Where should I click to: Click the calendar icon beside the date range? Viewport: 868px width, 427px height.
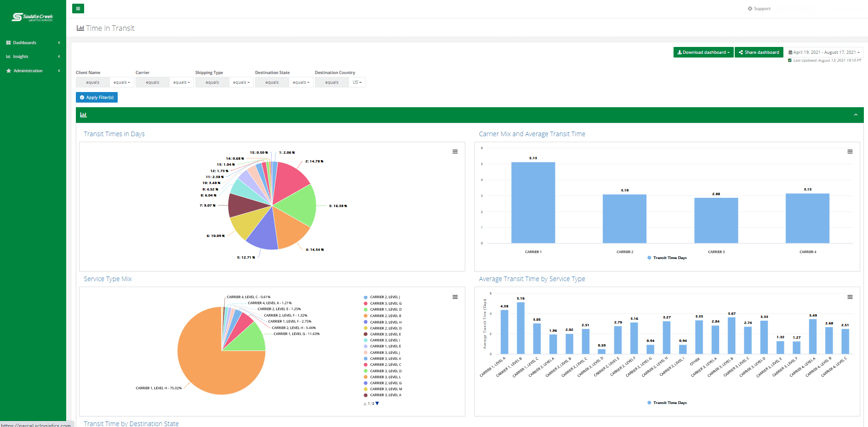point(791,52)
